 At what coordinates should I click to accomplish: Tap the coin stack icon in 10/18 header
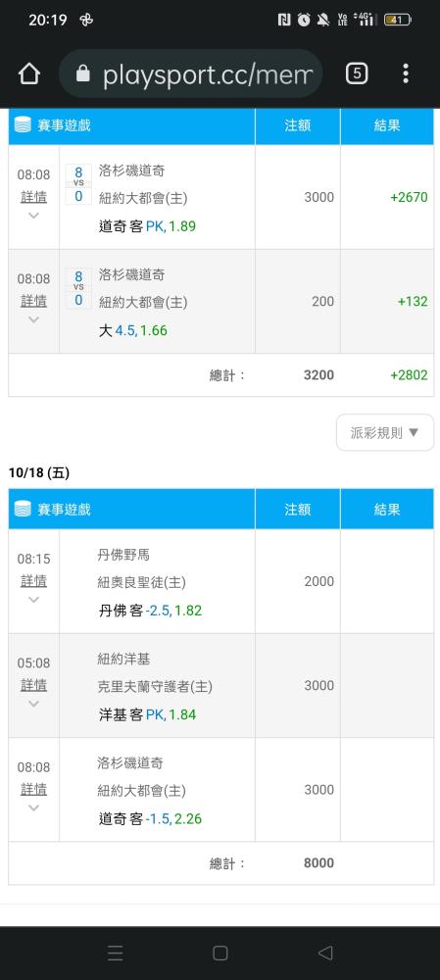pos(23,509)
